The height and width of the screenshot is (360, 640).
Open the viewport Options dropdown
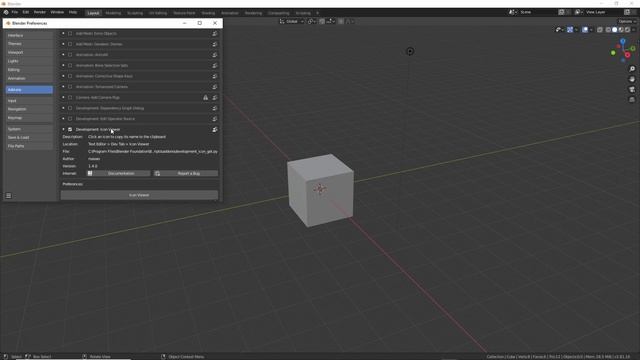627,21
